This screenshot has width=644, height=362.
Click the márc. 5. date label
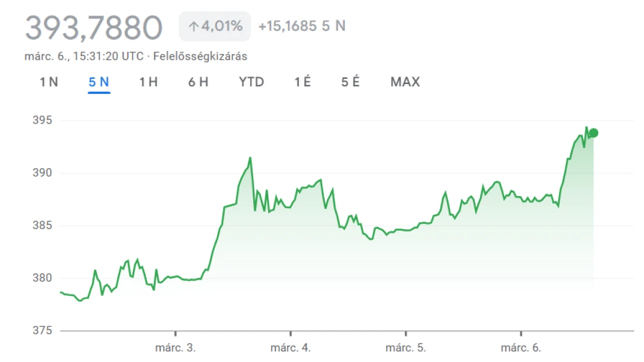[406, 348]
